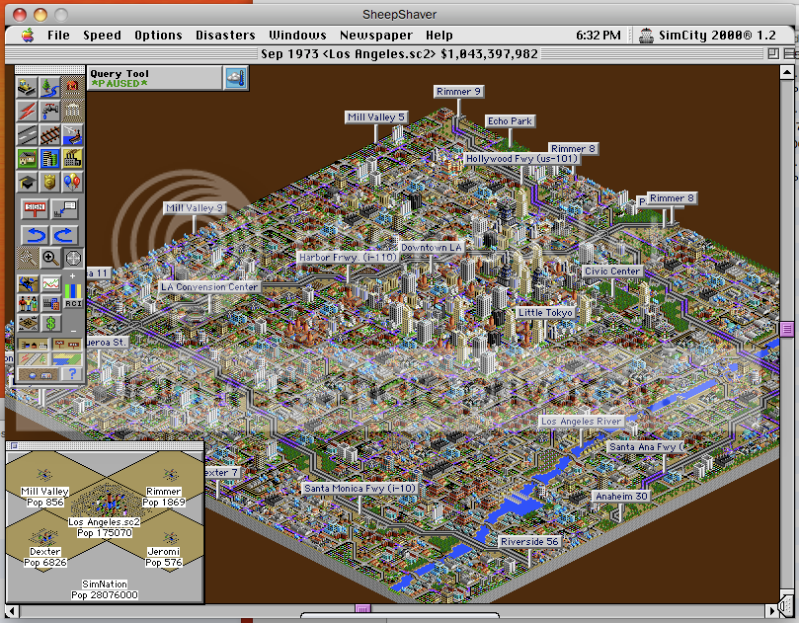Rotate the city view counter-clockwise
This screenshot has height=623, width=799.
point(35,235)
